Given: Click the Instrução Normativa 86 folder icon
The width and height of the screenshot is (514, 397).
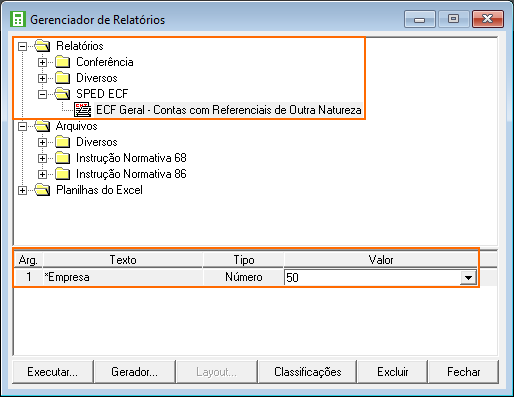Looking at the screenshot, I should click(62, 174).
